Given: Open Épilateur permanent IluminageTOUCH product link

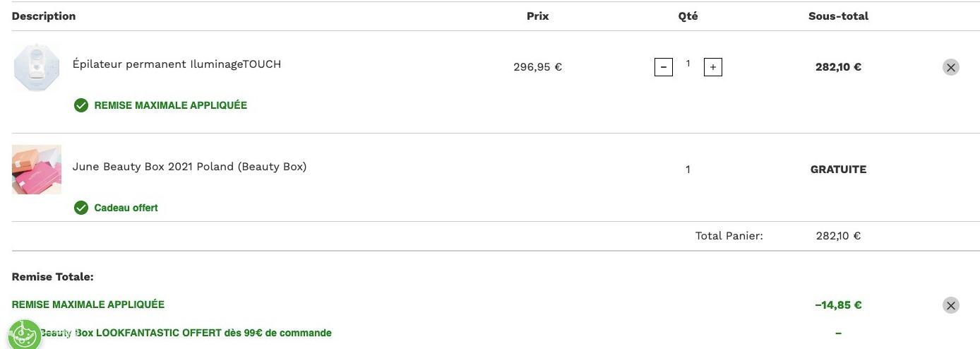Looking at the screenshot, I should [x=177, y=64].
